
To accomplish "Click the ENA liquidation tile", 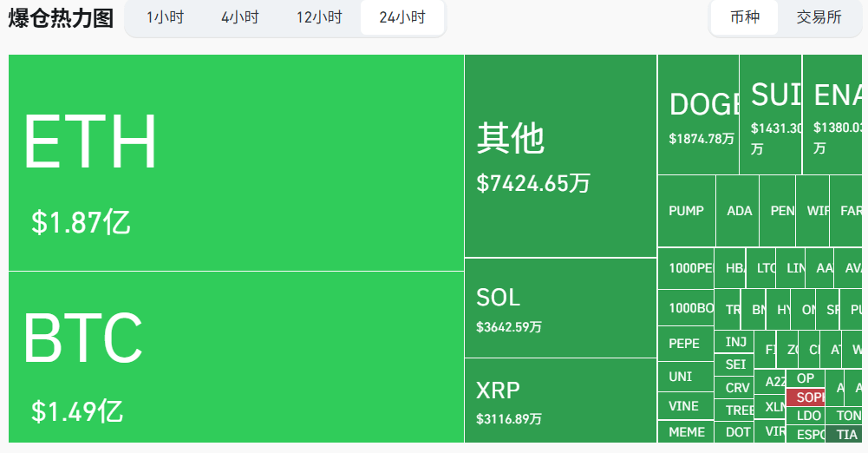I will pos(832,115).
